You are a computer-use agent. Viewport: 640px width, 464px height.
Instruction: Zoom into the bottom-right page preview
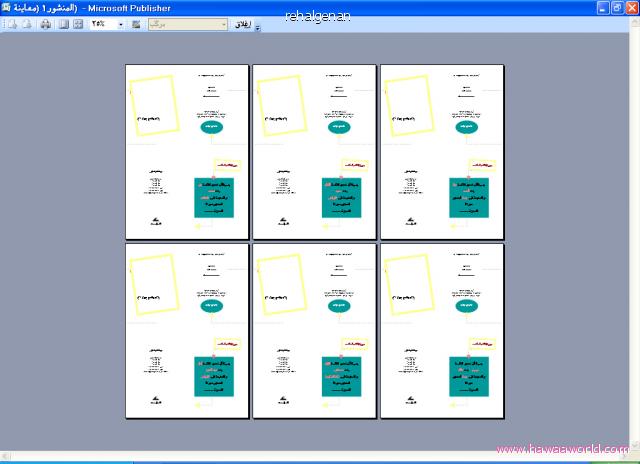tap(442, 330)
